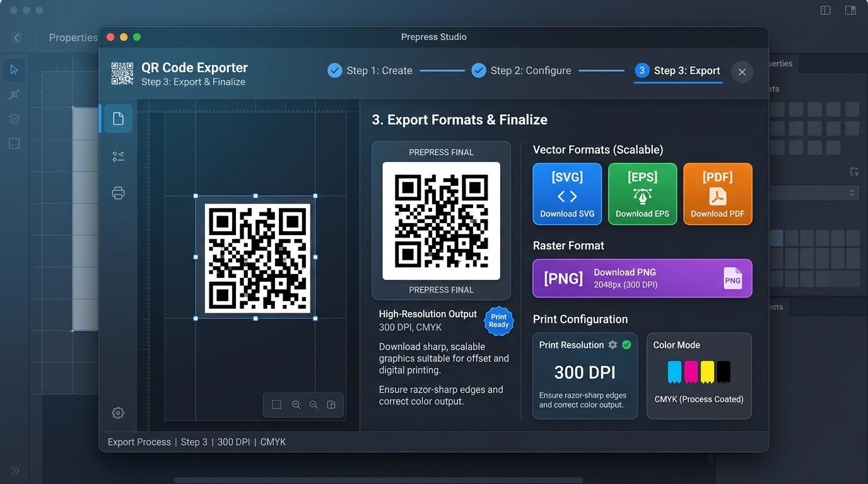This screenshot has height=484, width=868.
Task: Click "Step 3" in the status bar
Action: (194, 442)
